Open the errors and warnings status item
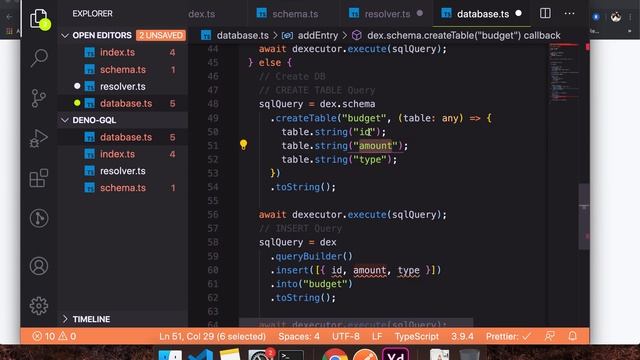The image size is (640, 360). click(x=54, y=336)
